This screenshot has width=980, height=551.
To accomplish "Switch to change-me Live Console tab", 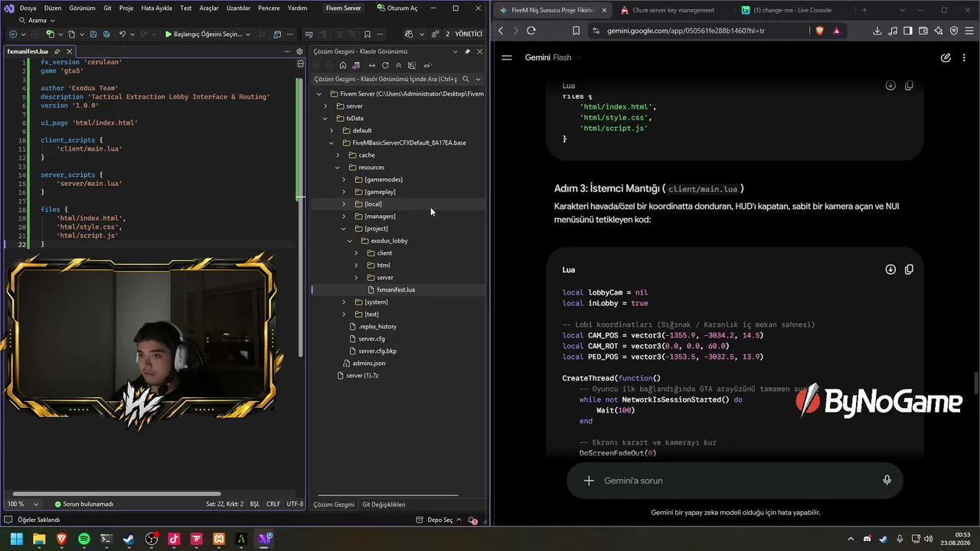I will pos(793,10).
